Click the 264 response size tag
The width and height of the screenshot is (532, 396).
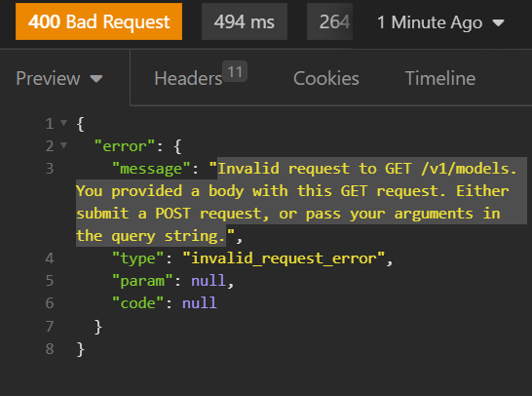click(x=329, y=21)
